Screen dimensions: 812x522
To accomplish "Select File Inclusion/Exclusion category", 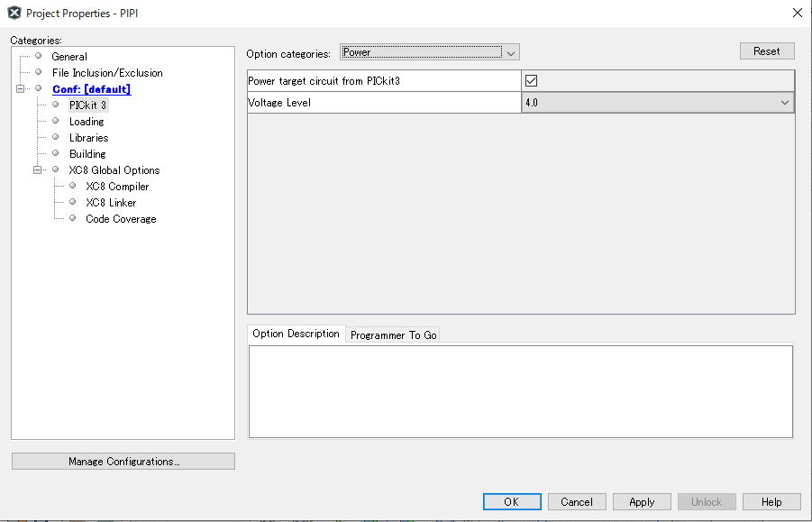I will [107, 73].
